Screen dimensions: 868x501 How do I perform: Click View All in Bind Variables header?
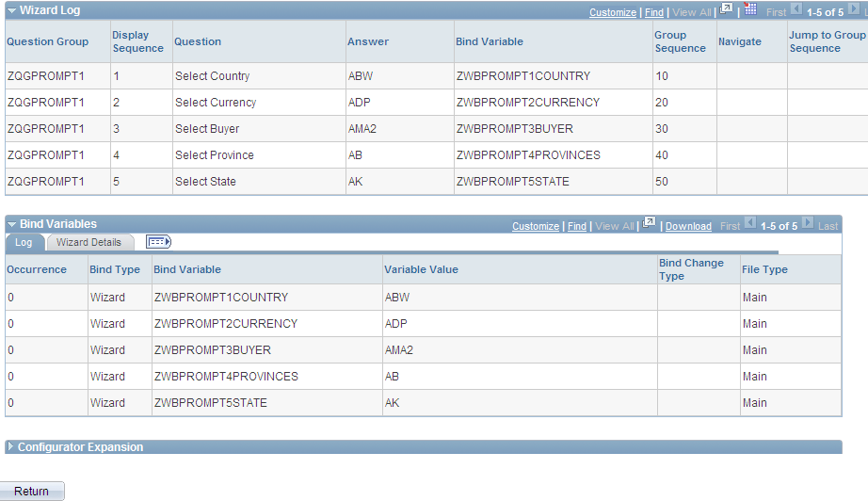pyautogui.click(x=615, y=226)
